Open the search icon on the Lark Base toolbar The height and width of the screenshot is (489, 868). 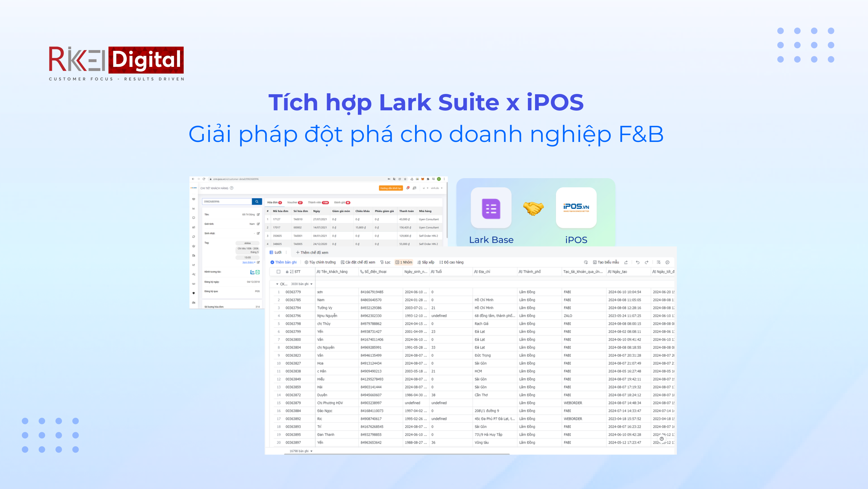pos(659,262)
